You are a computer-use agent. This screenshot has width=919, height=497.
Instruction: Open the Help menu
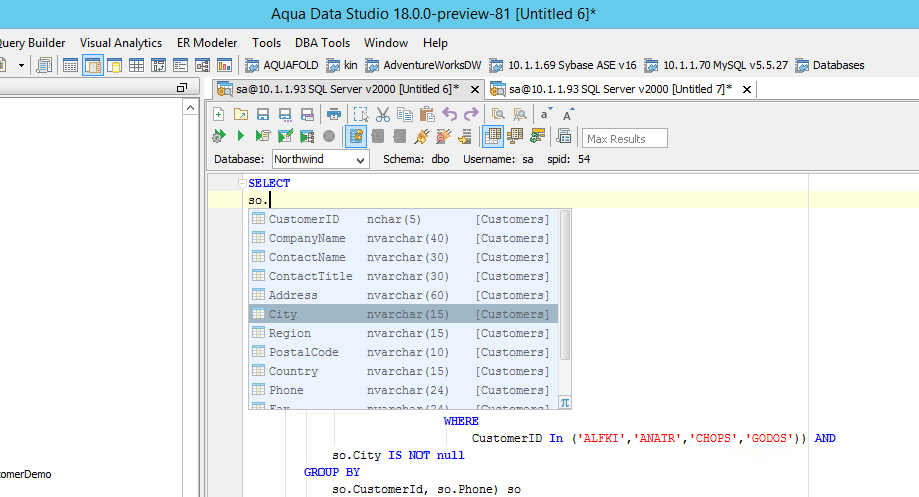(435, 43)
